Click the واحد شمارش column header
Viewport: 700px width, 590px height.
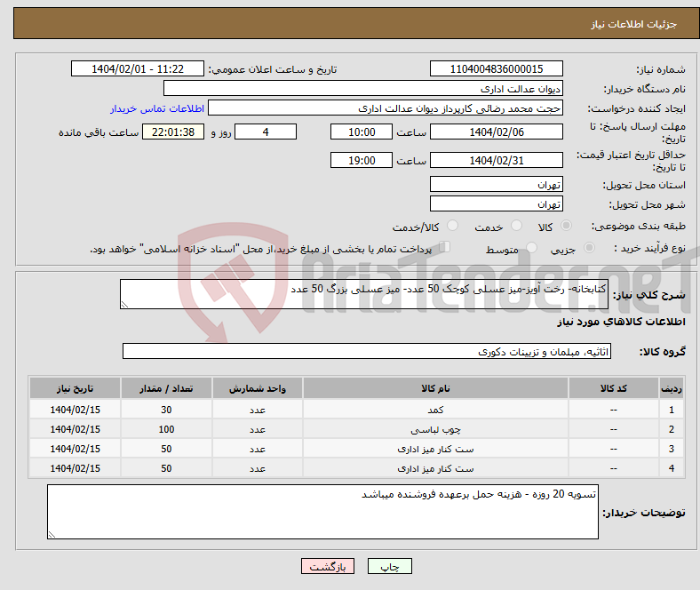tap(258, 388)
